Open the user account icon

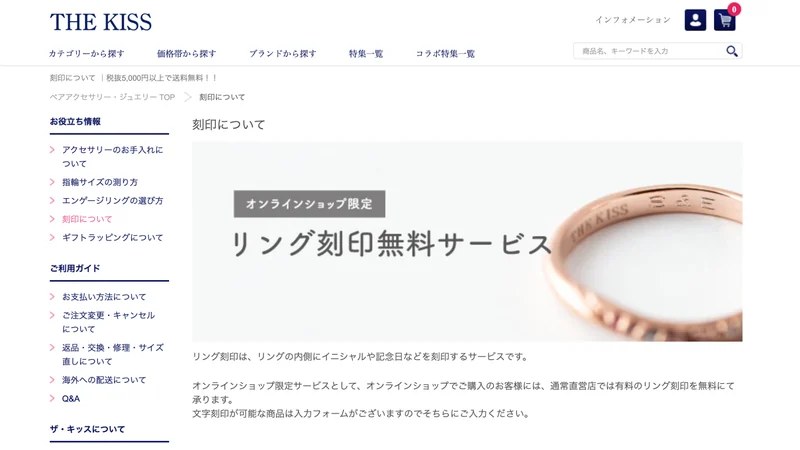tap(695, 20)
